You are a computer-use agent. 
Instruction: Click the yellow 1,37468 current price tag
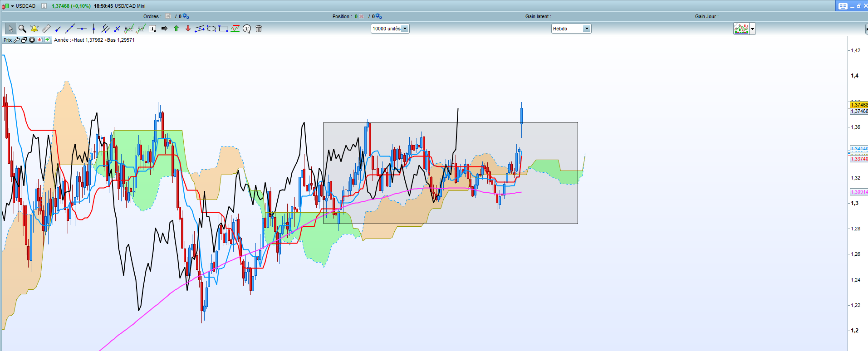coord(859,105)
